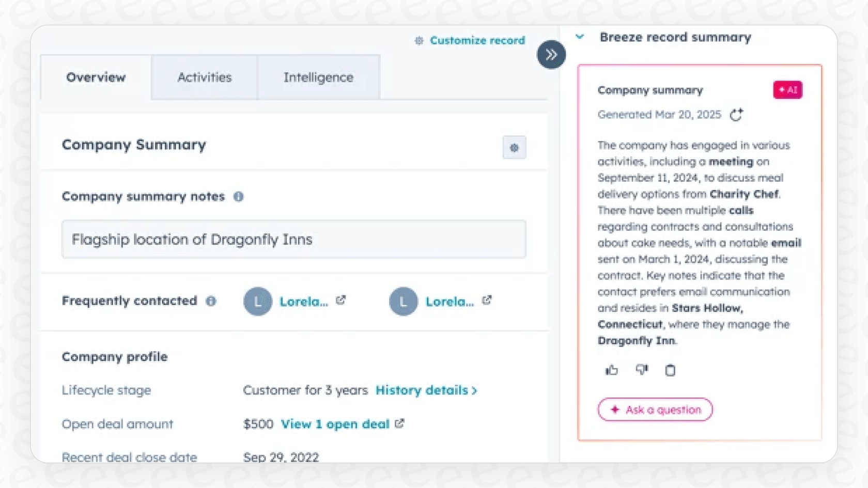The height and width of the screenshot is (488, 868).
Task: Open first Lorelai contact via external link icon
Action: coord(342,300)
